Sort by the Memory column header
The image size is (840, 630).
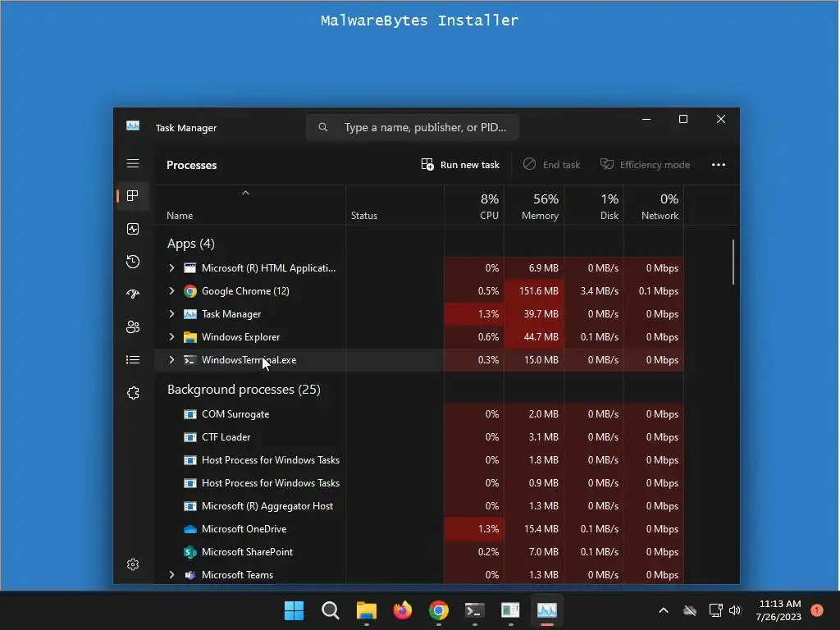coord(534,206)
